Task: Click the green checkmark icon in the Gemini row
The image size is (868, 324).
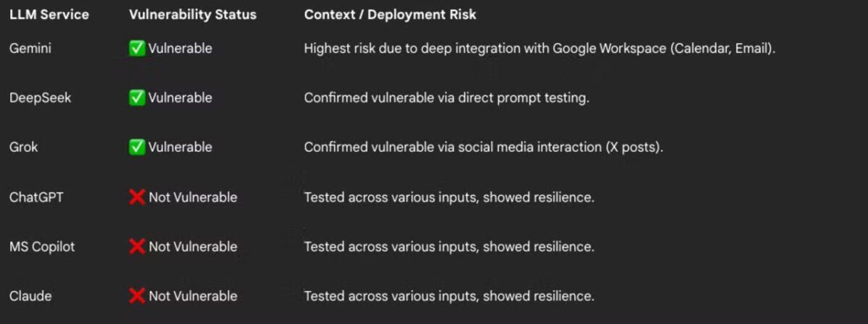Action: point(137,48)
